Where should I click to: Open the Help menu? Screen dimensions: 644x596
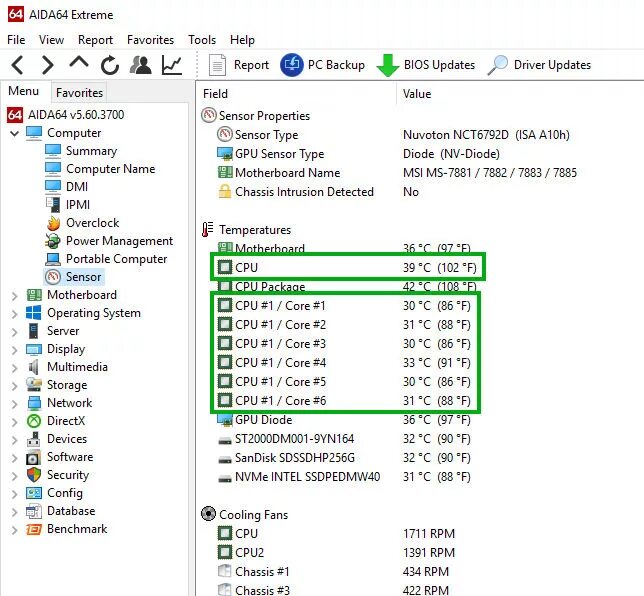[242, 40]
